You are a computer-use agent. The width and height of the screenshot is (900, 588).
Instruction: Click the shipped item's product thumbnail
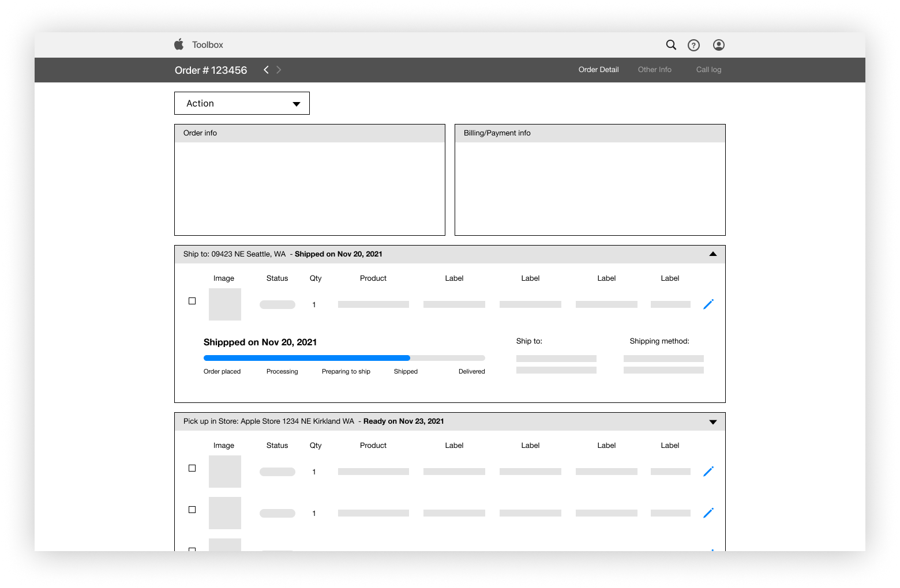point(224,304)
